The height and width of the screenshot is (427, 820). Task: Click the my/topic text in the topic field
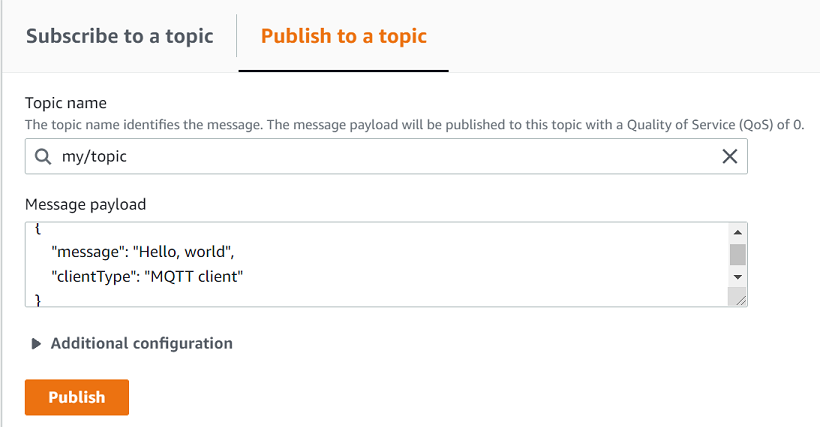(x=94, y=157)
